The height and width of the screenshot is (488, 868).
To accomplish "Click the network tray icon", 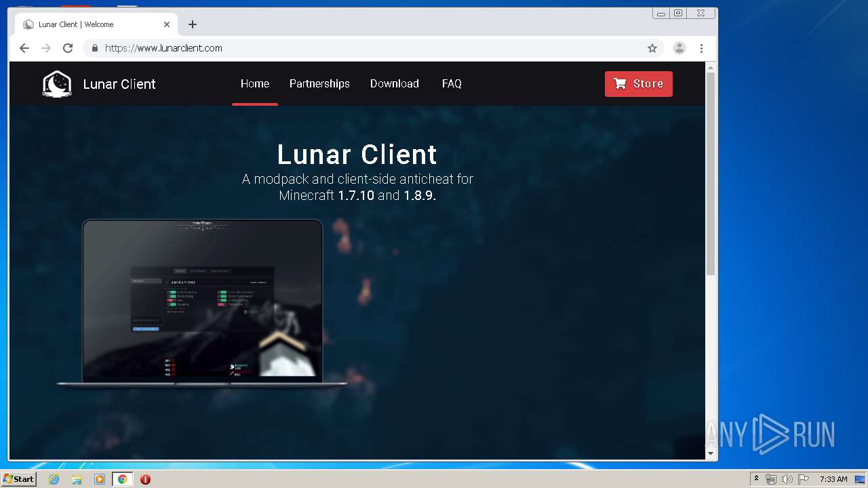I will pos(771,479).
